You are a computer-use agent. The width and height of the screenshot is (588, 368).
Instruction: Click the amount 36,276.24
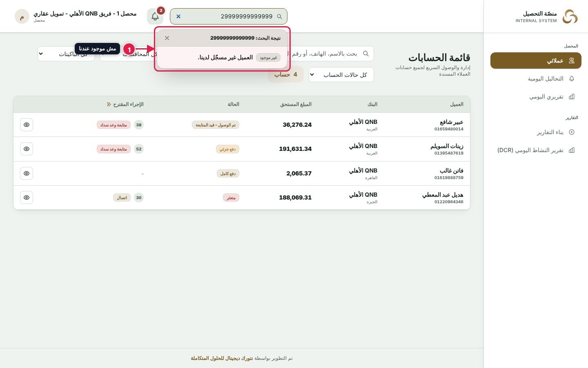click(x=297, y=125)
